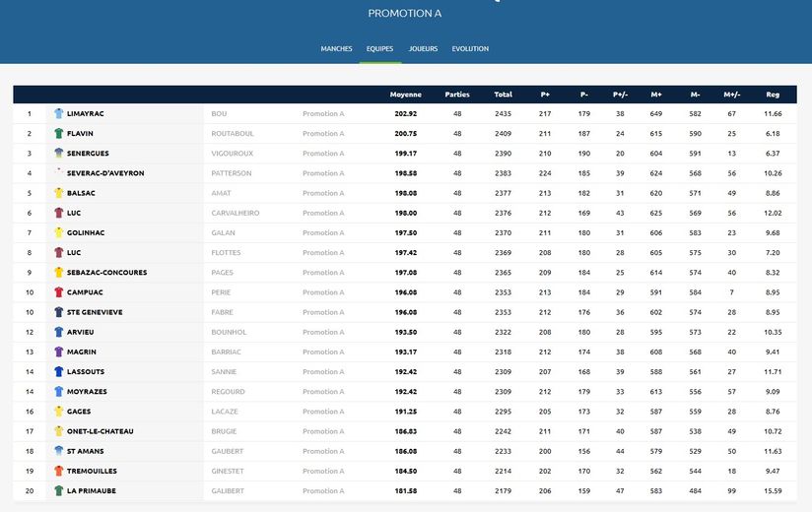Click the Total column header
812x512 pixels.
pyautogui.click(x=503, y=95)
